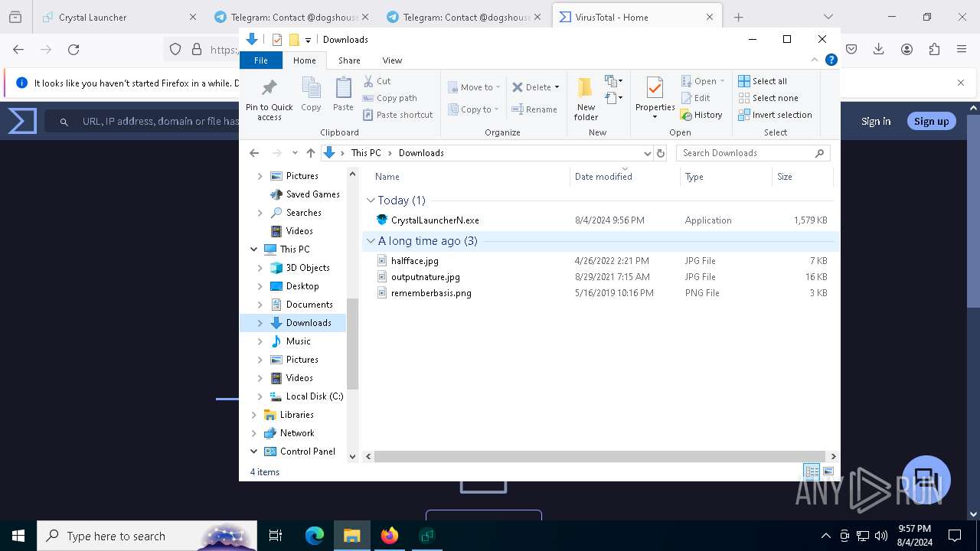Reload the Firefox page

tap(73, 49)
